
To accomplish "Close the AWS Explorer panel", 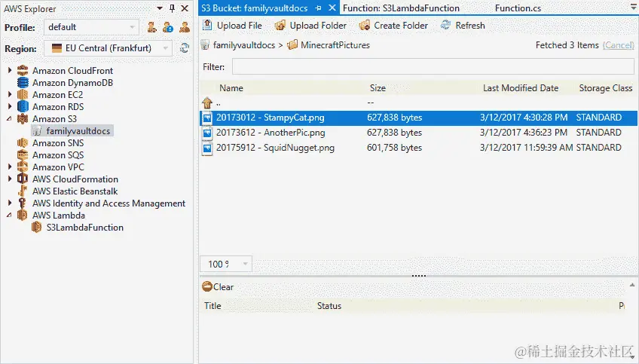I will [x=185, y=8].
